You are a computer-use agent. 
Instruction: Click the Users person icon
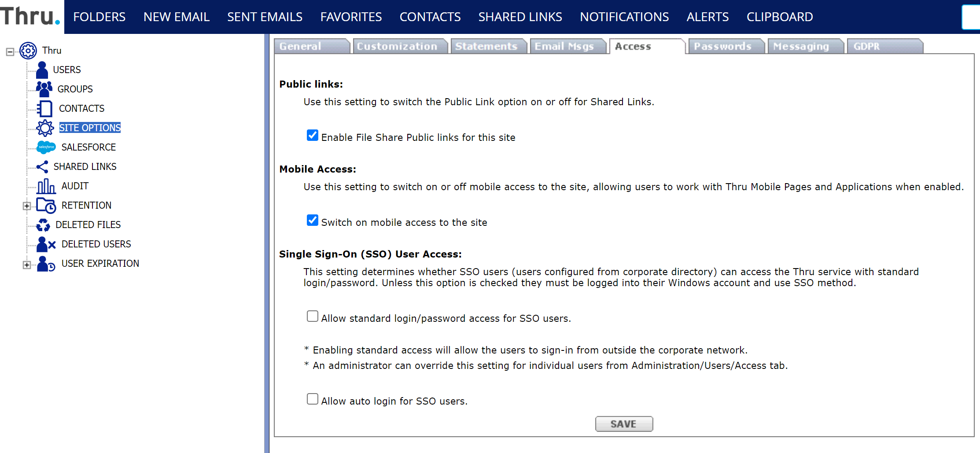pyautogui.click(x=42, y=70)
